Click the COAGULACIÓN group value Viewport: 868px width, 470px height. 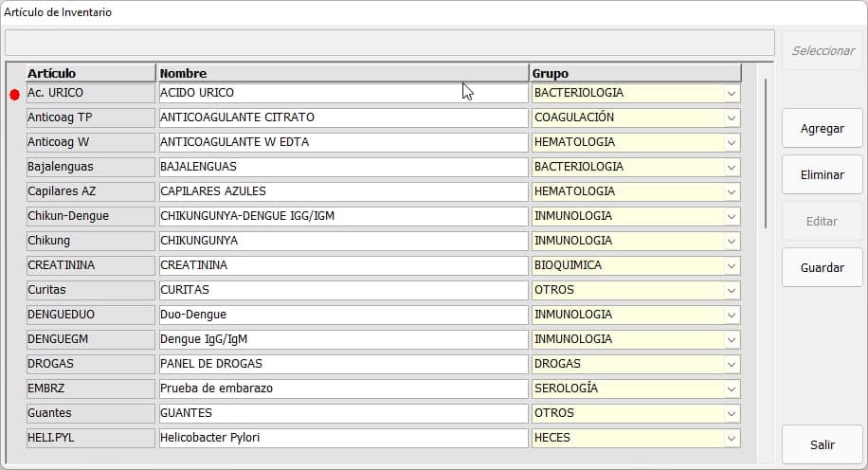pos(574,117)
